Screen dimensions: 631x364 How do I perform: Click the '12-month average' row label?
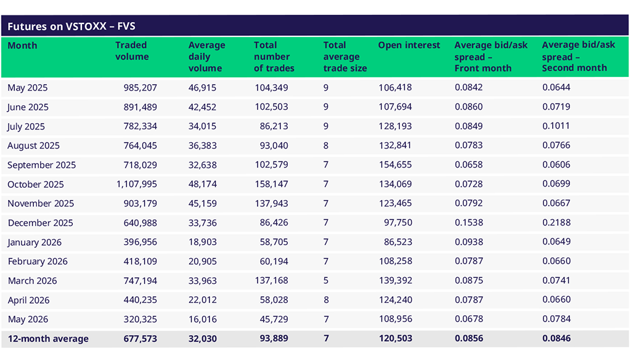pos(48,339)
